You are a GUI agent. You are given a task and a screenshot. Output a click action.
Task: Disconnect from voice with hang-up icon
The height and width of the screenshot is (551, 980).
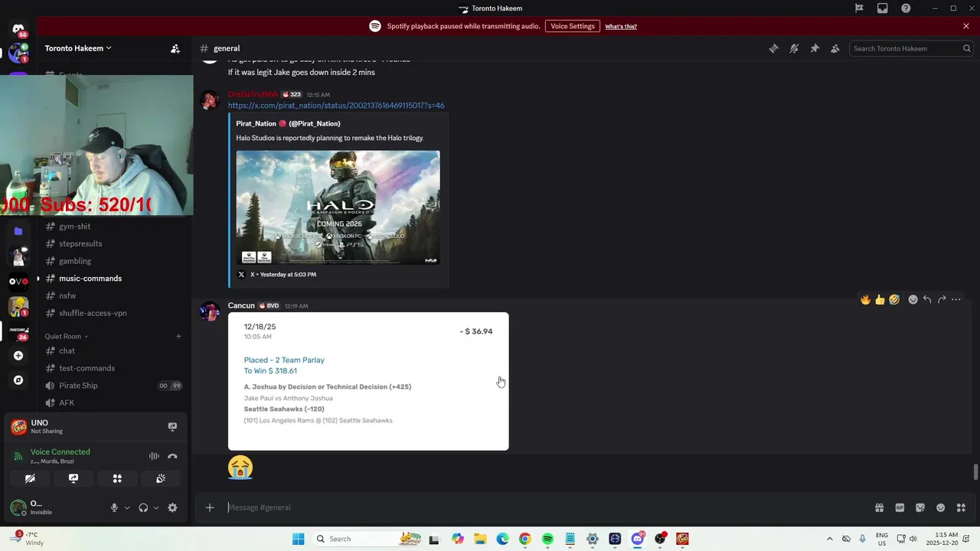[x=172, y=456]
